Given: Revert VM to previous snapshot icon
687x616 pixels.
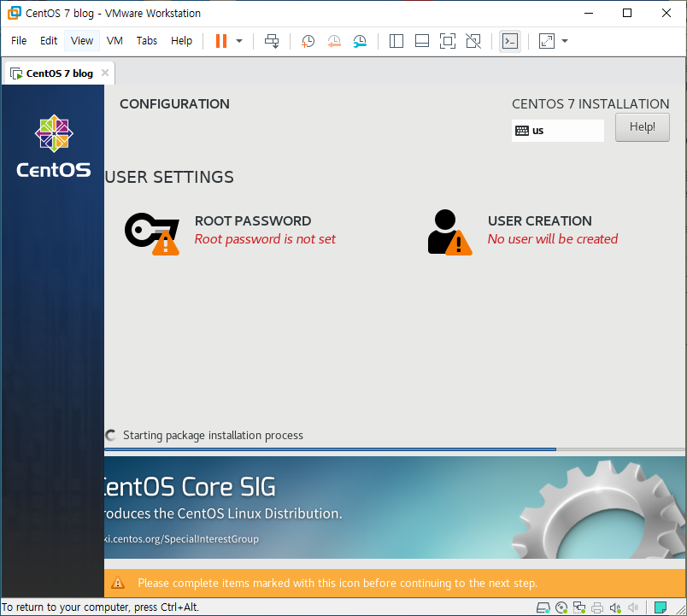Looking at the screenshot, I should [x=334, y=41].
